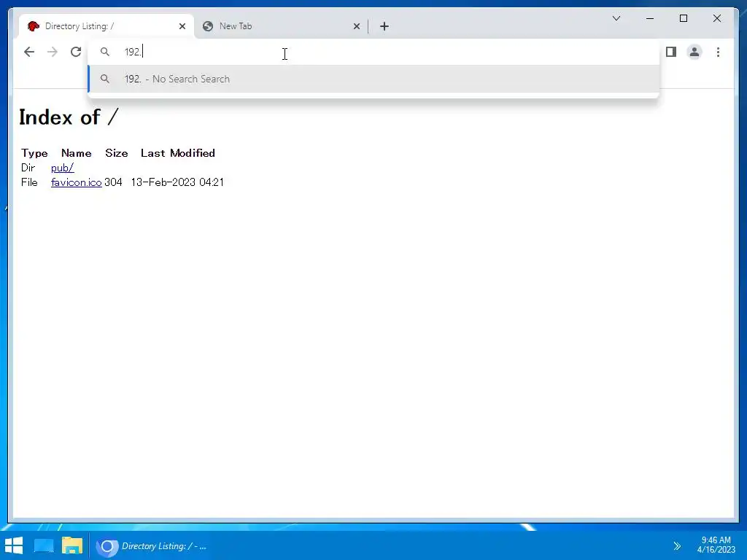Open the pub/ directory link
The width and height of the screenshot is (747, 560).
[x=63, y=168]
